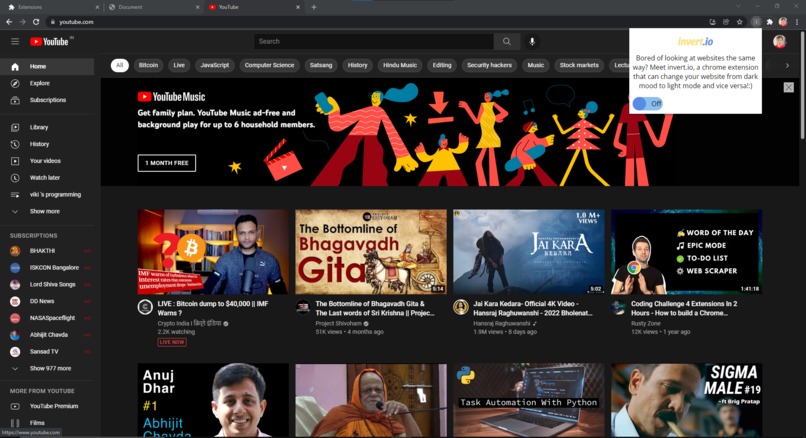
Task: Open History in the sidebar
Action: [47, 144]
